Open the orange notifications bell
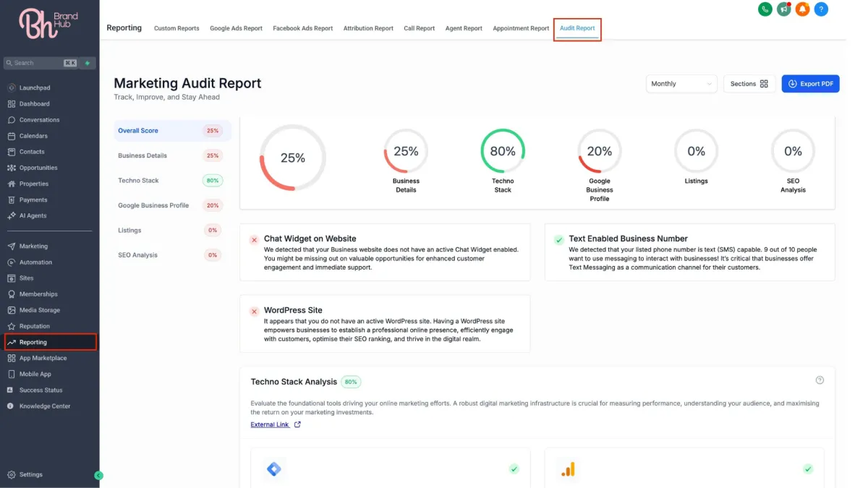This screenshot has height=488, width=868. [802, 9]
